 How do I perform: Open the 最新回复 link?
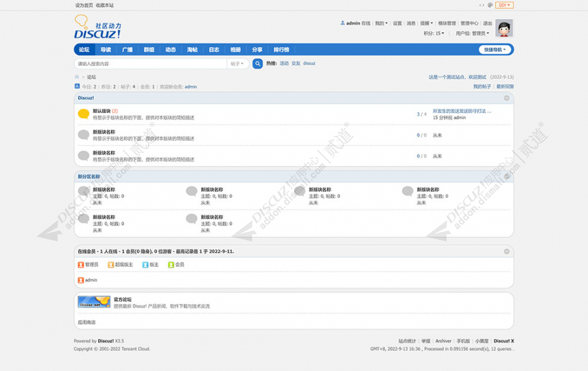505,87
